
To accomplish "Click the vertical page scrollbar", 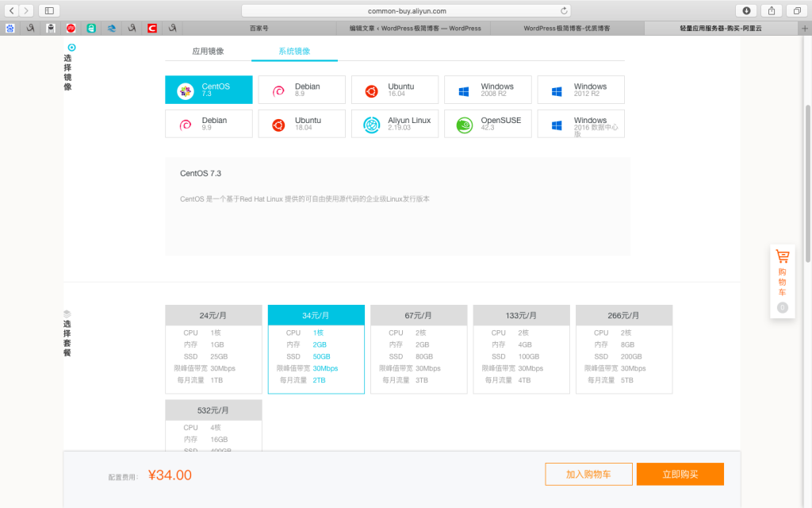I will pyautogui.click(x=807, y=183).
